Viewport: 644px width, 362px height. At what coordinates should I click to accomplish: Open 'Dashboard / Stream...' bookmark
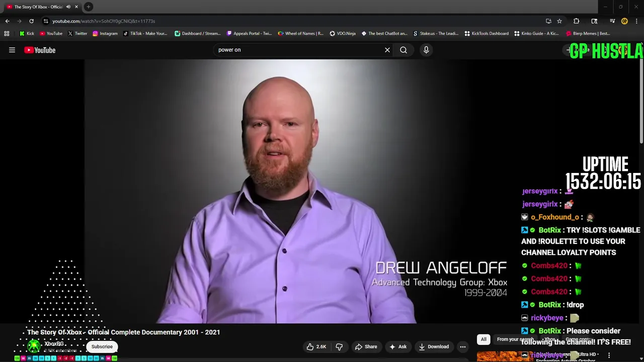coord(197,34)
